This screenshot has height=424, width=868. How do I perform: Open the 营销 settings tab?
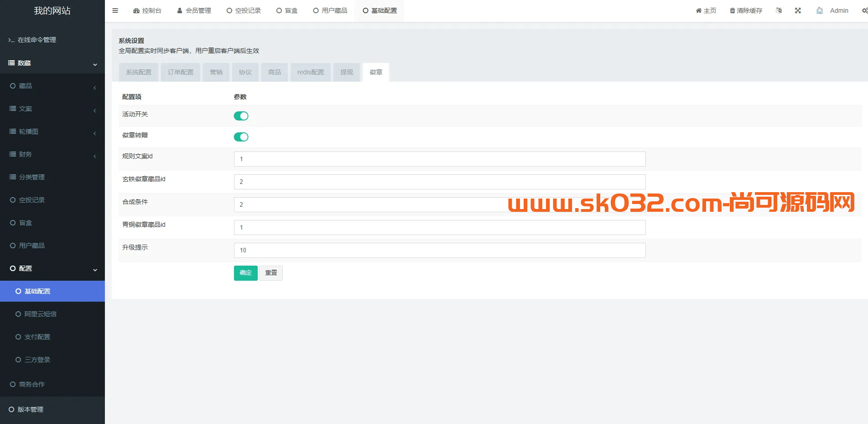pos(216,72)
